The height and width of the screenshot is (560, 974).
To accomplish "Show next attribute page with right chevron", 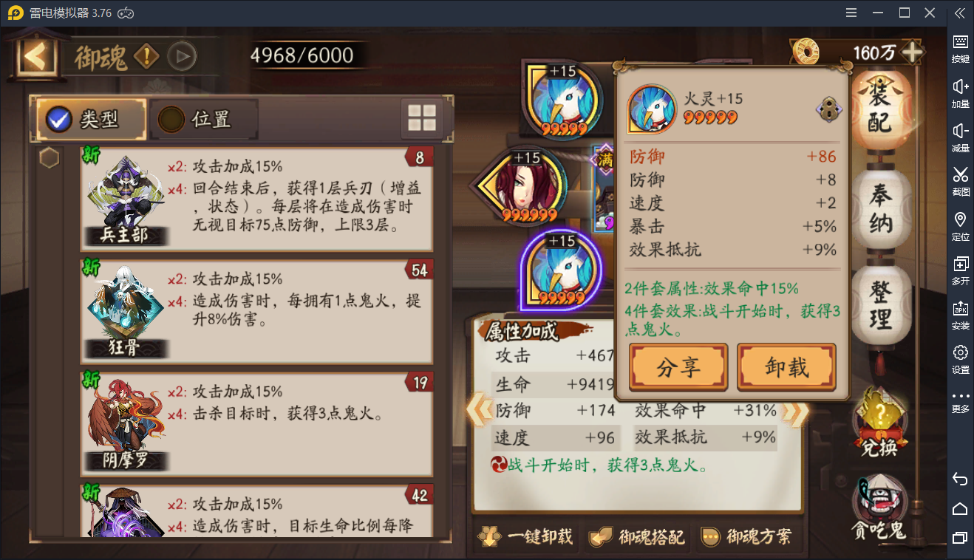I will coord(795,412).
